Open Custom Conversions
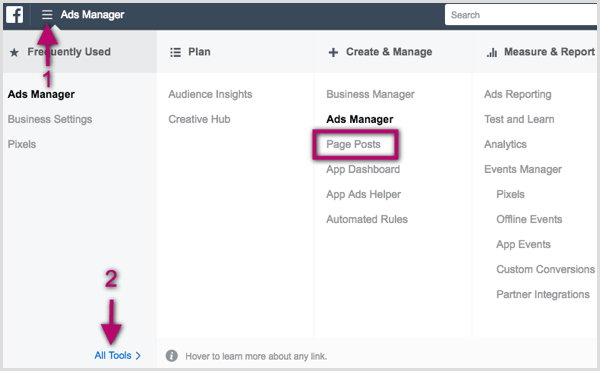 tap(546, 269)
